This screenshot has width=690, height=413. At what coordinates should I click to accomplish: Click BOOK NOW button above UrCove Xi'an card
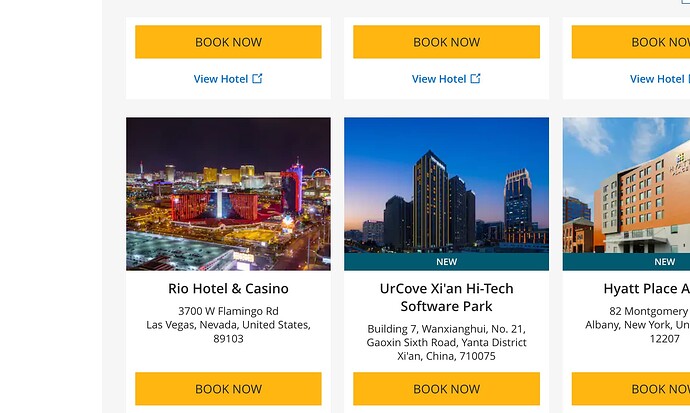click(x=447, y=42)
